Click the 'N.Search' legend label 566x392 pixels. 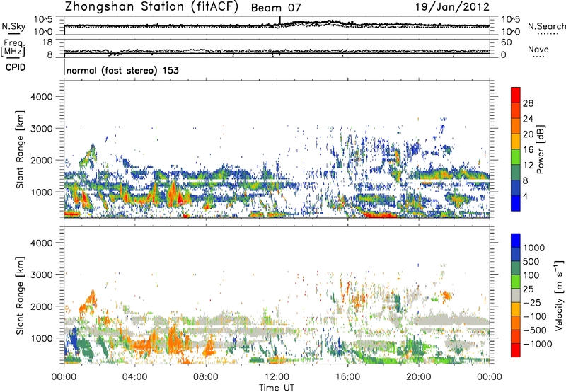[x=546, y=26]
